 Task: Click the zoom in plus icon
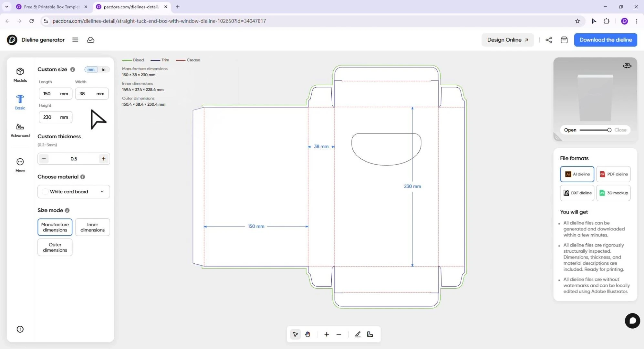point(327,334)
